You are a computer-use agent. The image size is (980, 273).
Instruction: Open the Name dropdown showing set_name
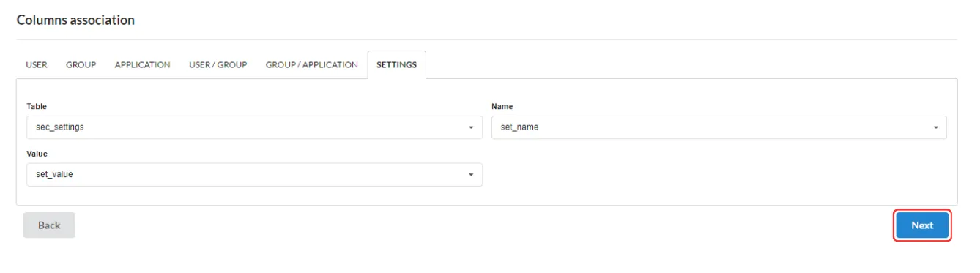719,127
